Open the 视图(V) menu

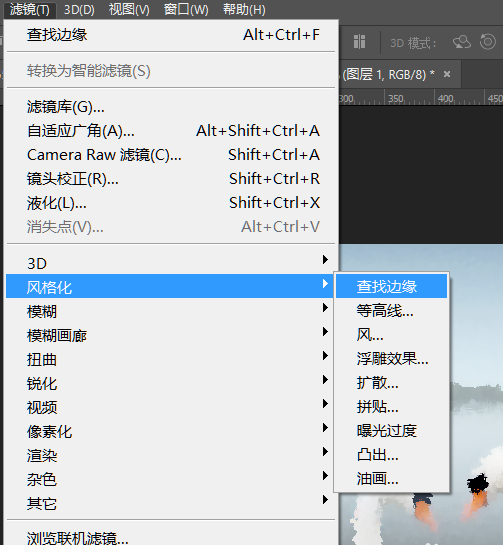coord(129,9)
